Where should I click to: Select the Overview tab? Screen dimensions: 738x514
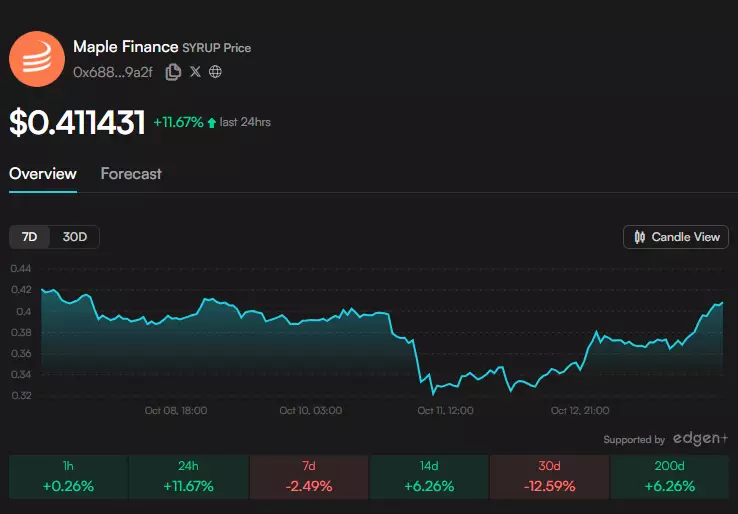click(43, 174)
